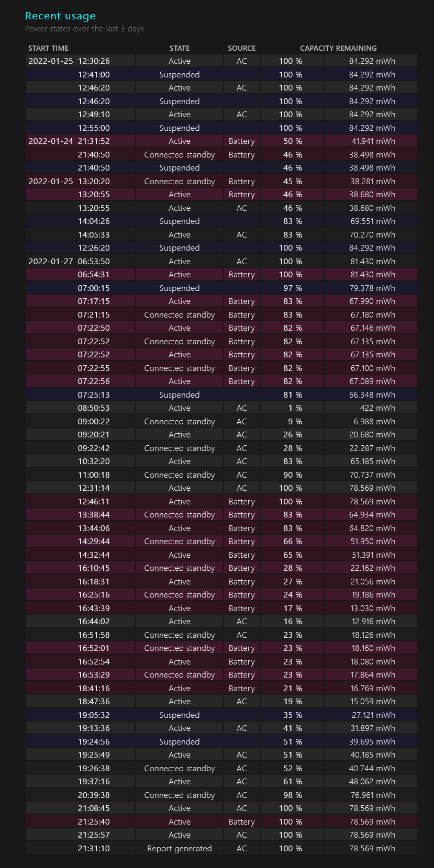Image resolution: width=434 pixels, height=868 pixels.
Task: Click the Recent usage heading
Action: click(60, 16)
